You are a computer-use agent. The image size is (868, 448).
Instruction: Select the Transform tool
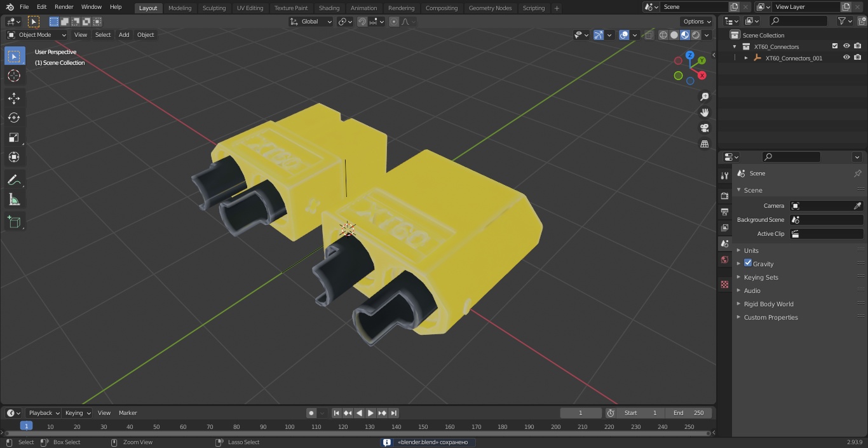[14, 157]
